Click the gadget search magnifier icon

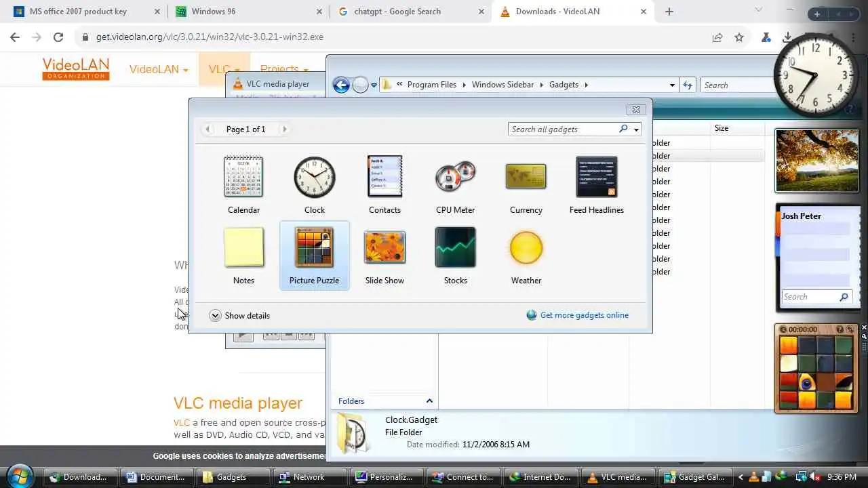623,129
